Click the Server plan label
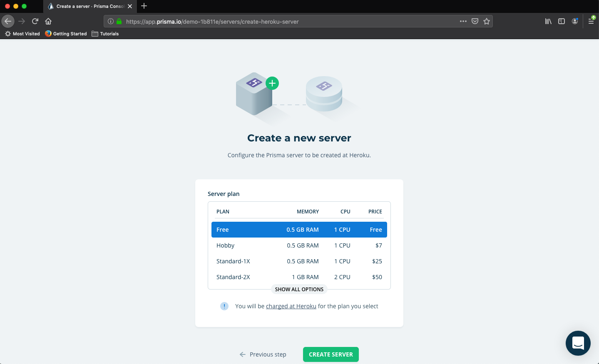 224,194
